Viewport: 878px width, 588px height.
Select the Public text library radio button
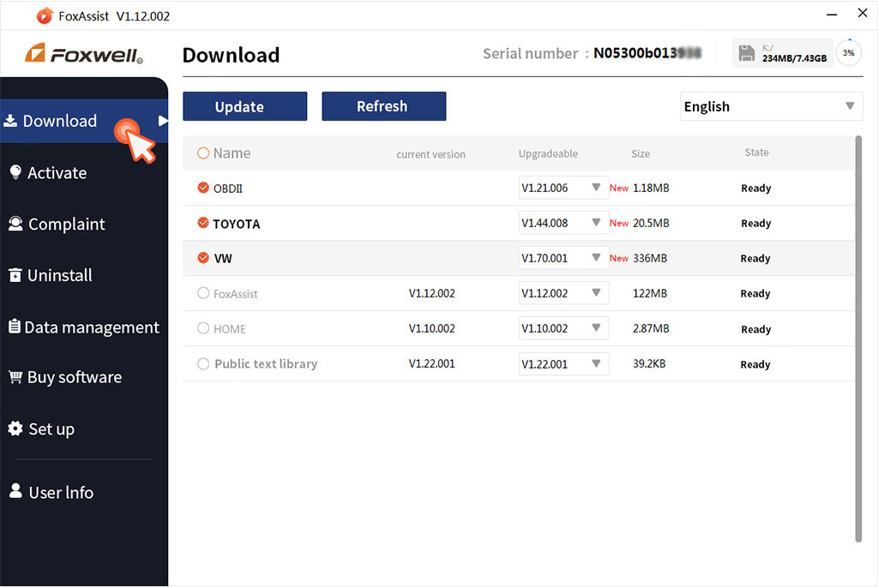click(x=203, y=363)
